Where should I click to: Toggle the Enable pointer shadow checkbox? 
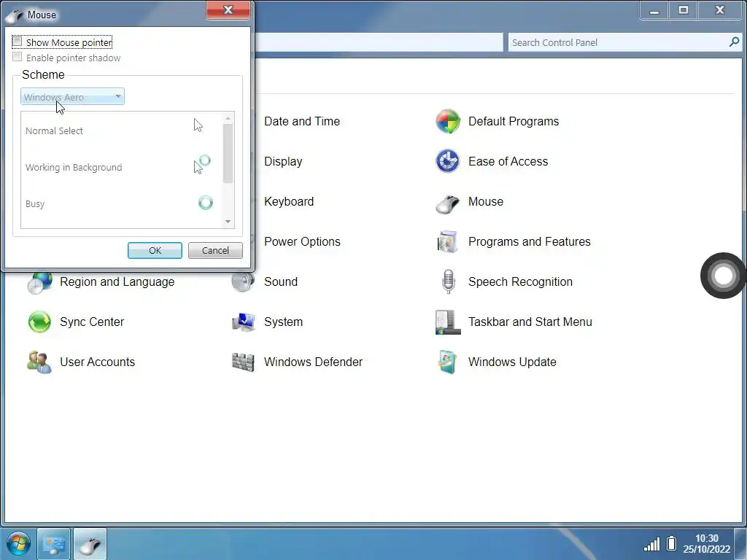18,57
